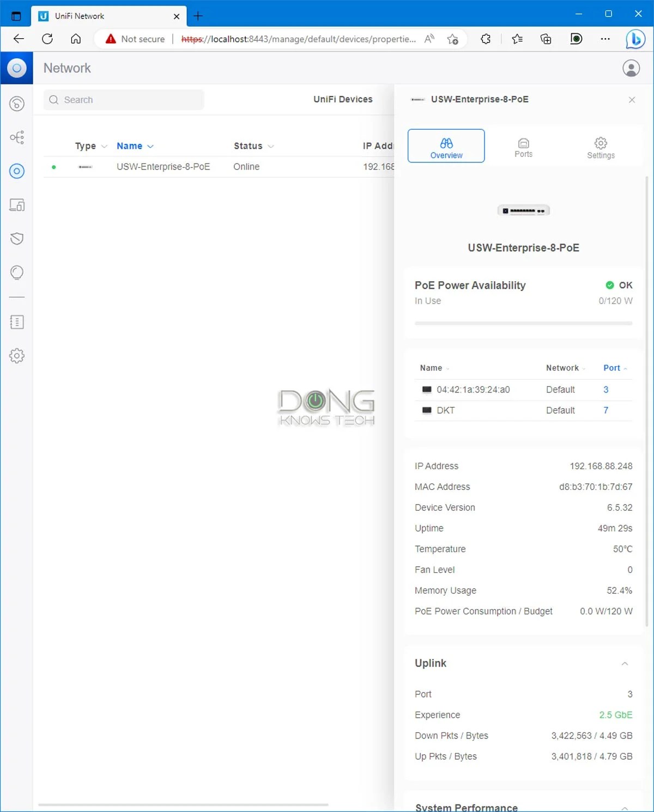Image resolution: width=654 pixels, height=812 pixels.
Task: Sort device list by Type column
Action: click(91, 146)
